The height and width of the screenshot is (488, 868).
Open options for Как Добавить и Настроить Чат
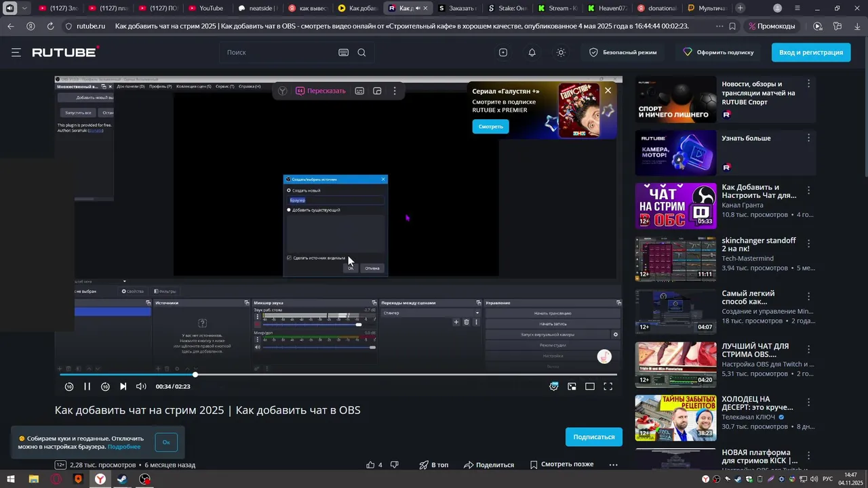808,191
